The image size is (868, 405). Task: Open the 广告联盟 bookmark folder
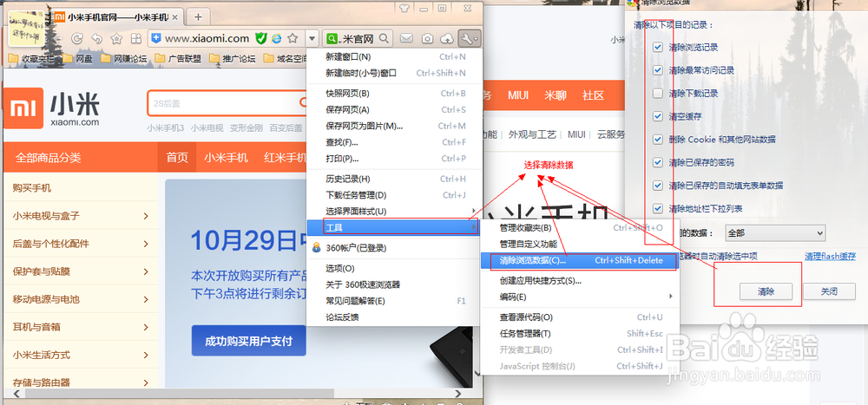tap(178, 58)
